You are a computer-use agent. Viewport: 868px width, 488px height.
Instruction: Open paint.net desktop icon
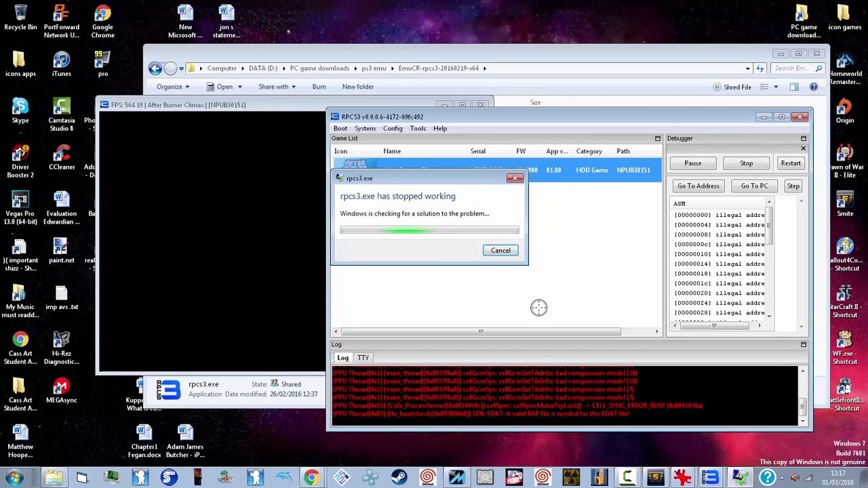click(x=61, y=250)
